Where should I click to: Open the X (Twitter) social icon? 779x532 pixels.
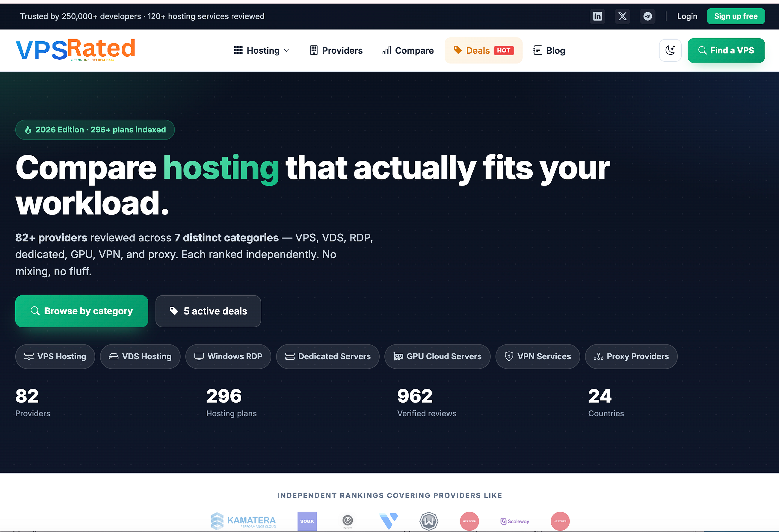pyautogui.click(x=623, y=16)
